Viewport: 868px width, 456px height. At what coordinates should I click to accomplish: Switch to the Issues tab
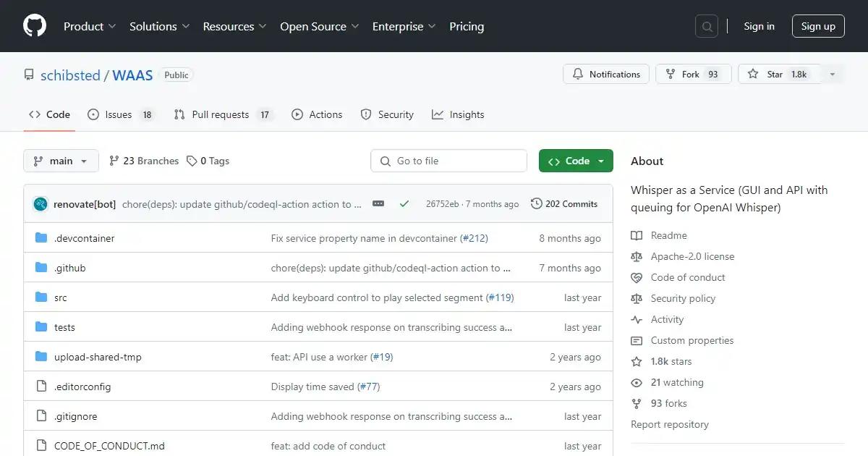(x=121, y=114)
